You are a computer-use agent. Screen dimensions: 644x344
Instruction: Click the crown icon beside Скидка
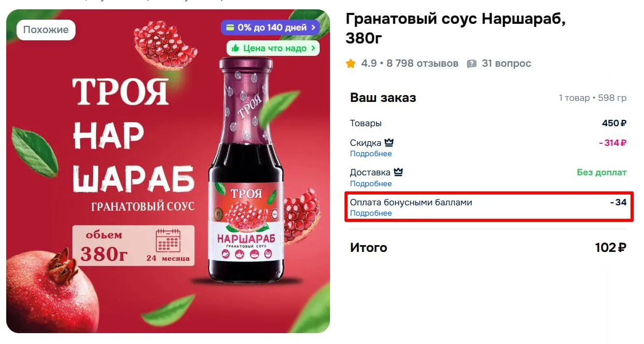389,142
